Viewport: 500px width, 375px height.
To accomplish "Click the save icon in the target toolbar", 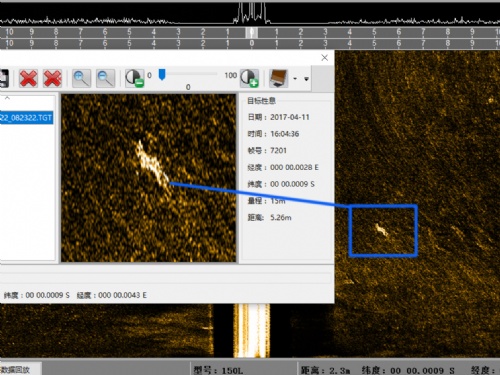I will [4, 78].
